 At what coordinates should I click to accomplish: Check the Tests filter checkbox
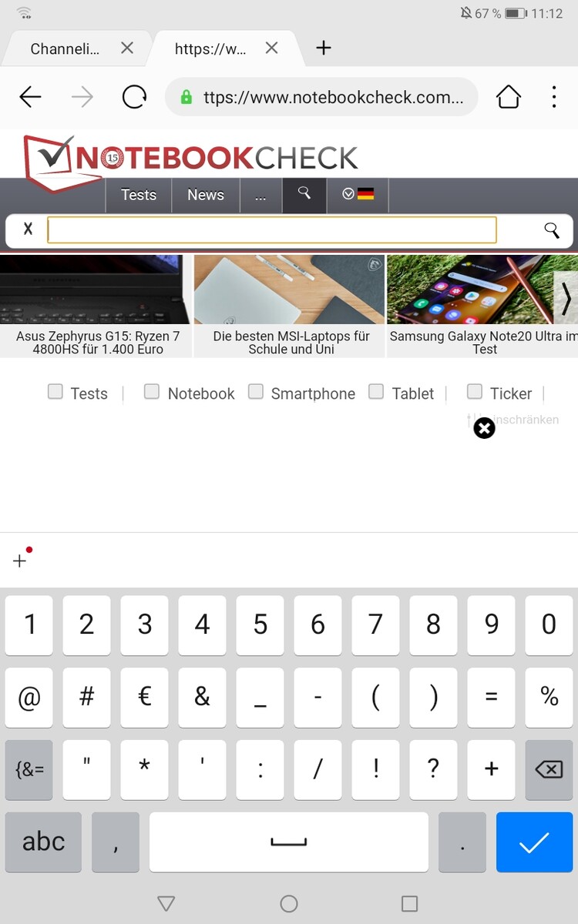coord(55,392)
